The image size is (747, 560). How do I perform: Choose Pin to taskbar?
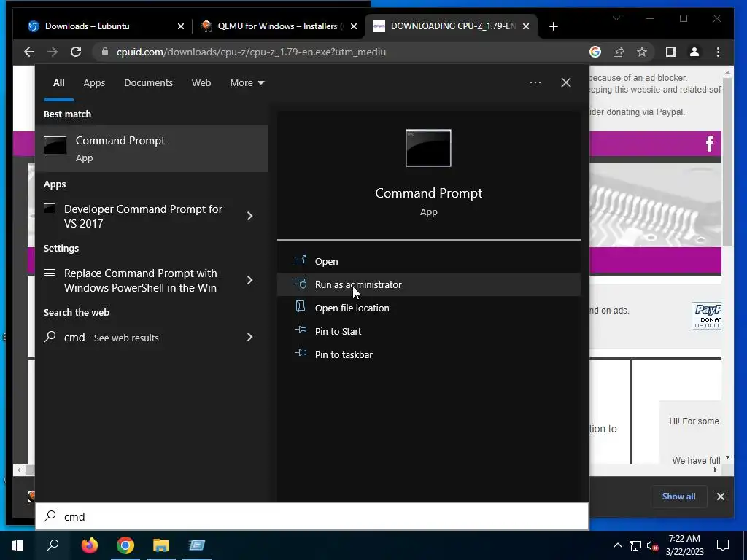tap(428, 354)
